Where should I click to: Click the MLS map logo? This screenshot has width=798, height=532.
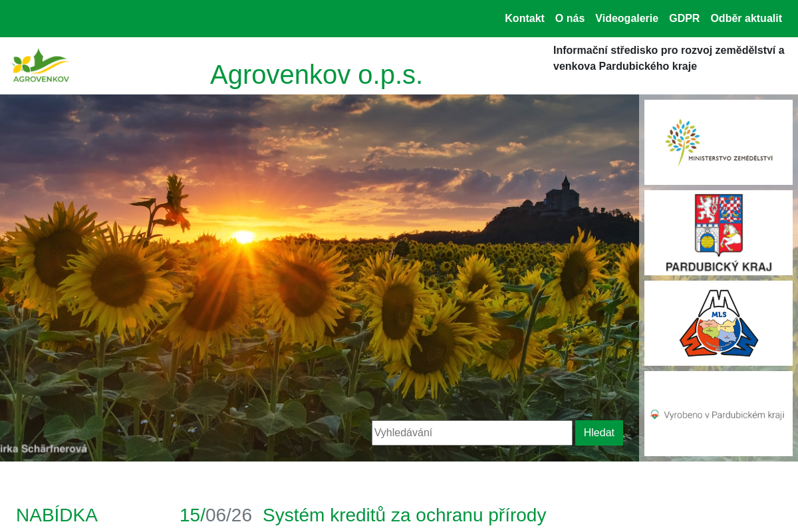718,323
